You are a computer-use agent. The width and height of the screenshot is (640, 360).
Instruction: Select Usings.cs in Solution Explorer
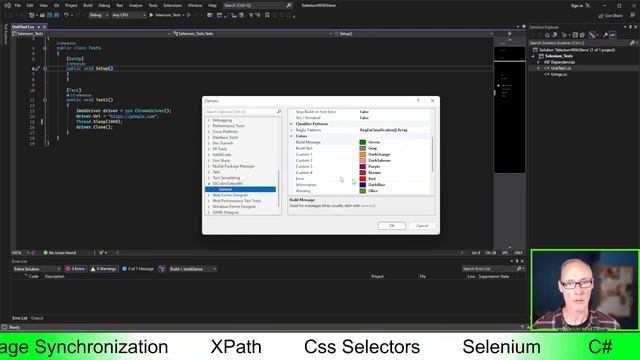559,74
